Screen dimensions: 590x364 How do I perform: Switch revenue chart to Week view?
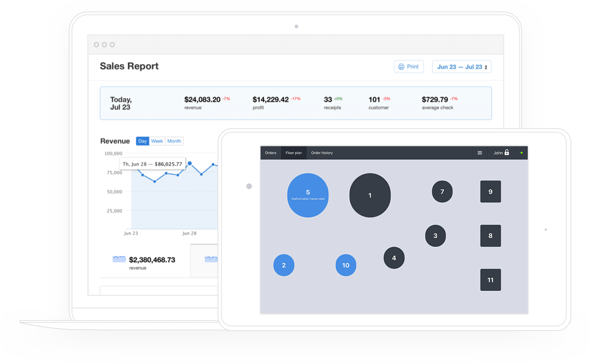point(157,141)
